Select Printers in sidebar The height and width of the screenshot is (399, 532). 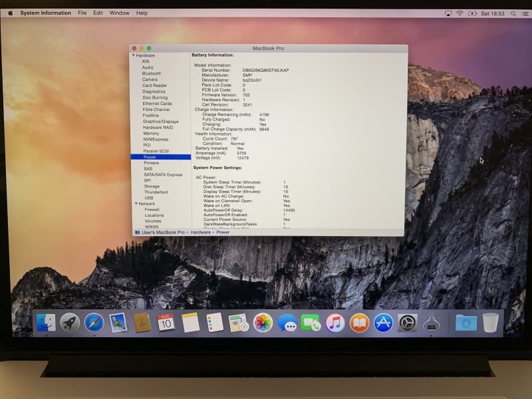tap(152, 163)
